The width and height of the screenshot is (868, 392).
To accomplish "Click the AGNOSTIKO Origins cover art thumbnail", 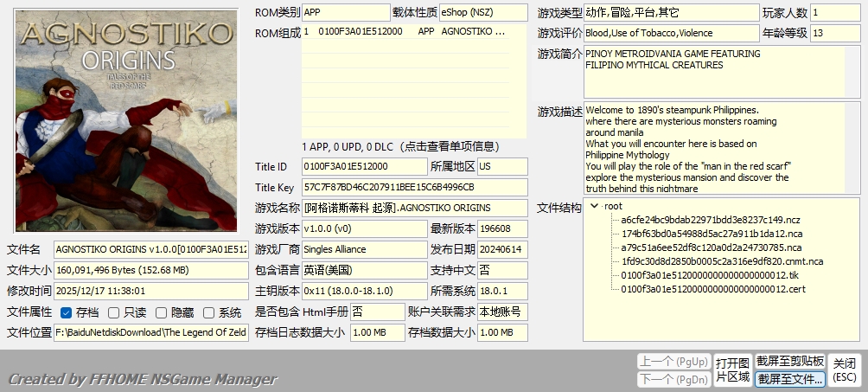I will click(x=126, y=121).
